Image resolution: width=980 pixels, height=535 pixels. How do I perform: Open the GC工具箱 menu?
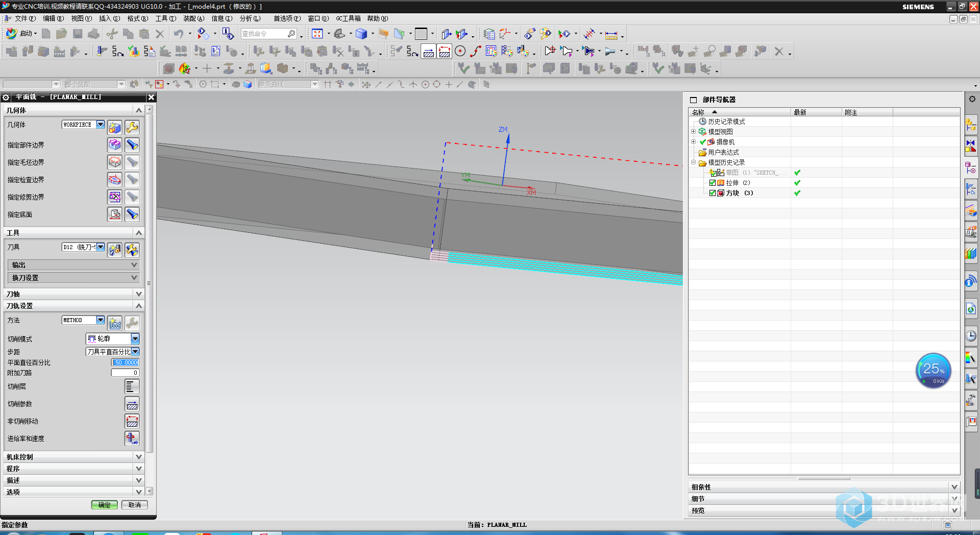pyautogui.click(x=348, y=18)
